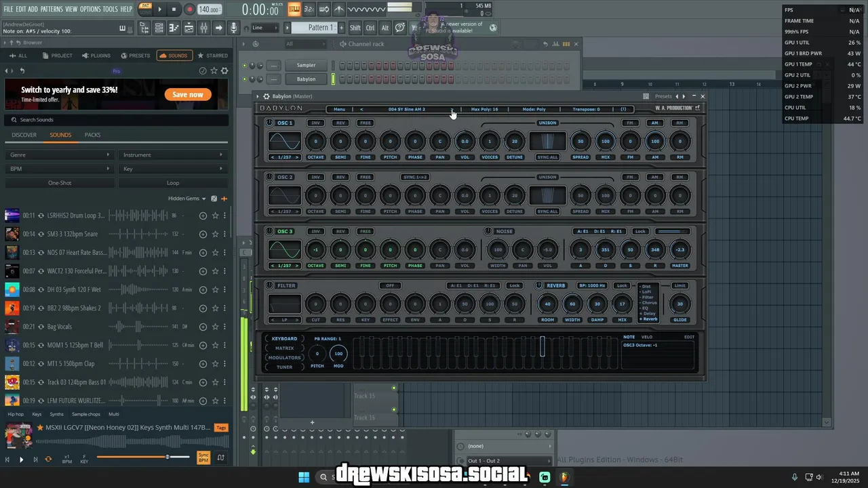Open Channel rack 'All' filter dropdown
Image resolution: width=868 pixels, height=488 pixels.
pos(307,44)
